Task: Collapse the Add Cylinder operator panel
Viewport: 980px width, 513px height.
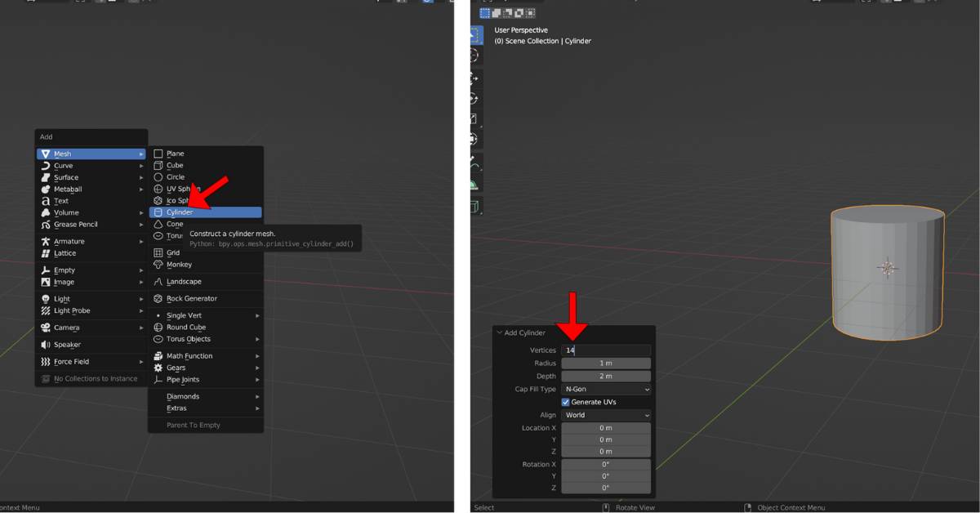Action: coord(499,332)
